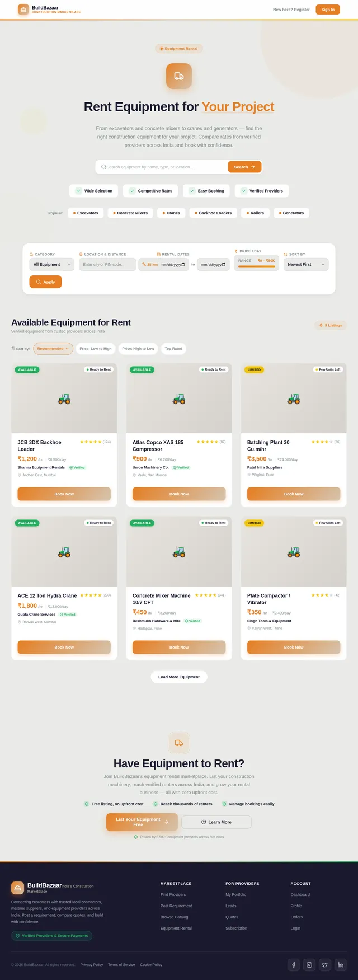
Task: Open the Instagram footer icon
Action: [309, 965]
